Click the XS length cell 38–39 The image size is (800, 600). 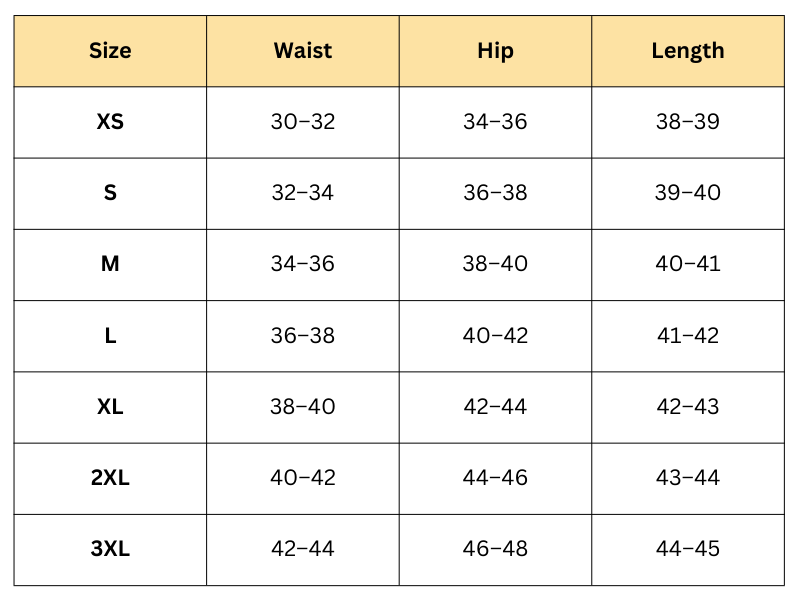click(687, 122)
